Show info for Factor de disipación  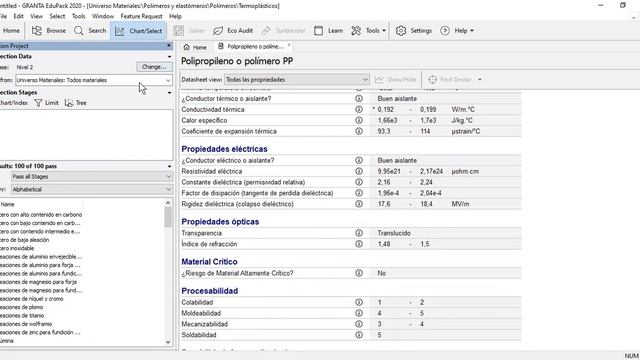359,193
